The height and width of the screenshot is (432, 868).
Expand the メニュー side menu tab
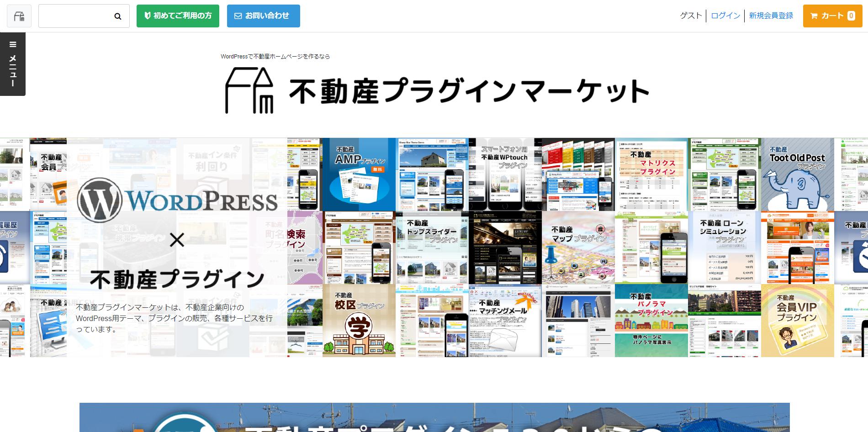point(13,64)
